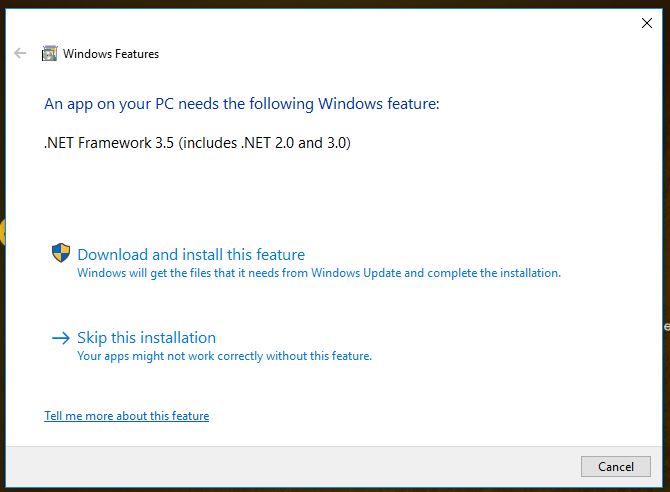Click the blue arrow icon beside Skip
670x492 pixels.
60,338
